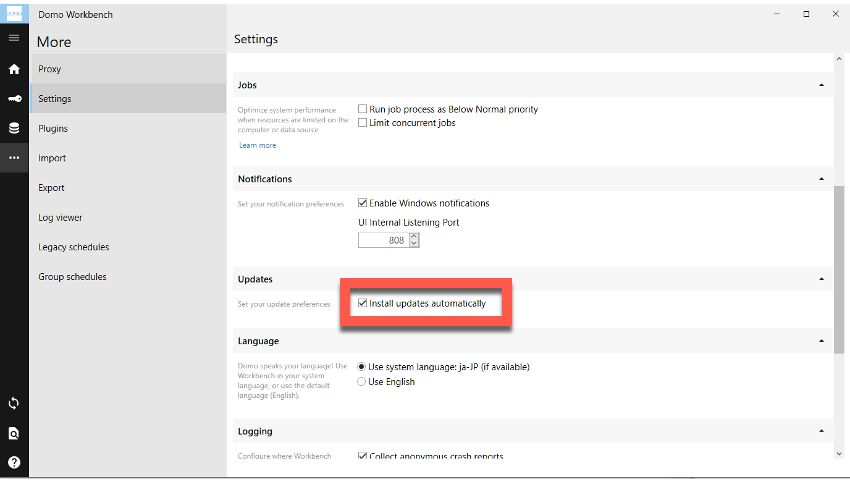
Task: Select the Settings menu item
Action: [x=128, y=99]
